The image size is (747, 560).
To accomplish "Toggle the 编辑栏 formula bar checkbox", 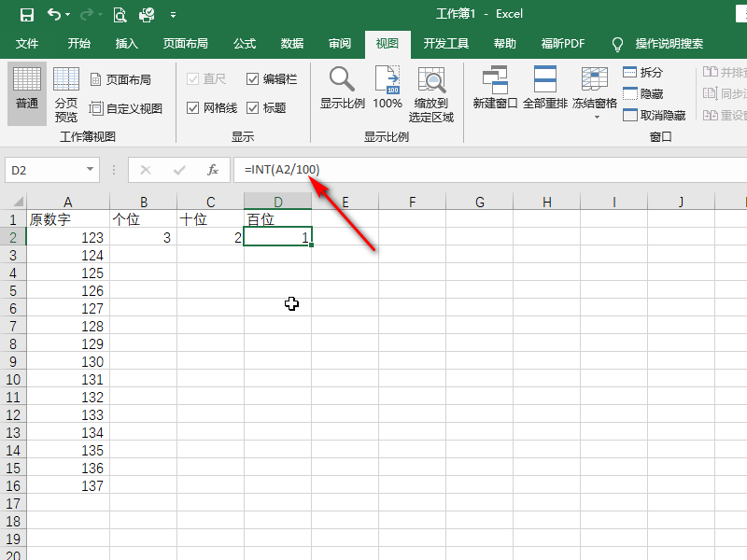I will click(252, 79).
